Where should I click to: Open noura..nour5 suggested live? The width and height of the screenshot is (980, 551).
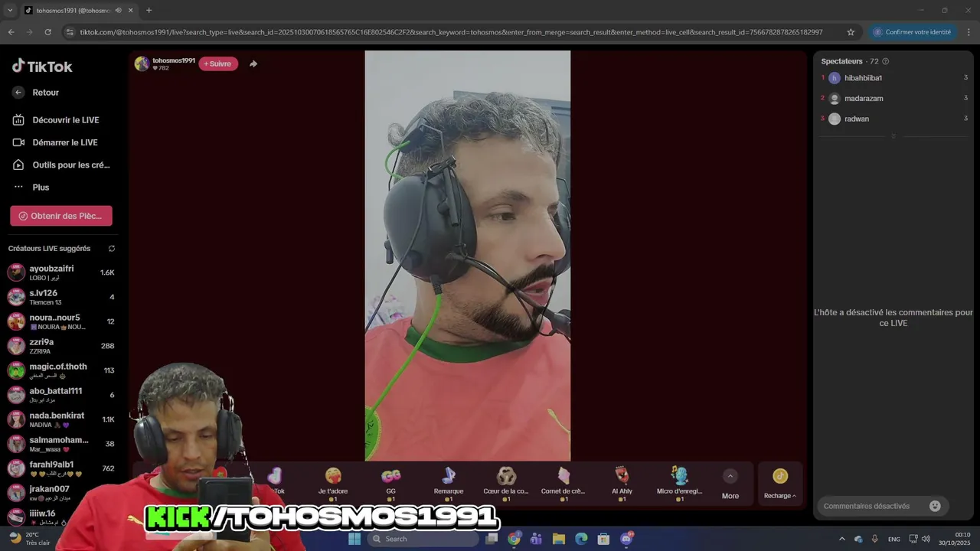click(61, 321)
